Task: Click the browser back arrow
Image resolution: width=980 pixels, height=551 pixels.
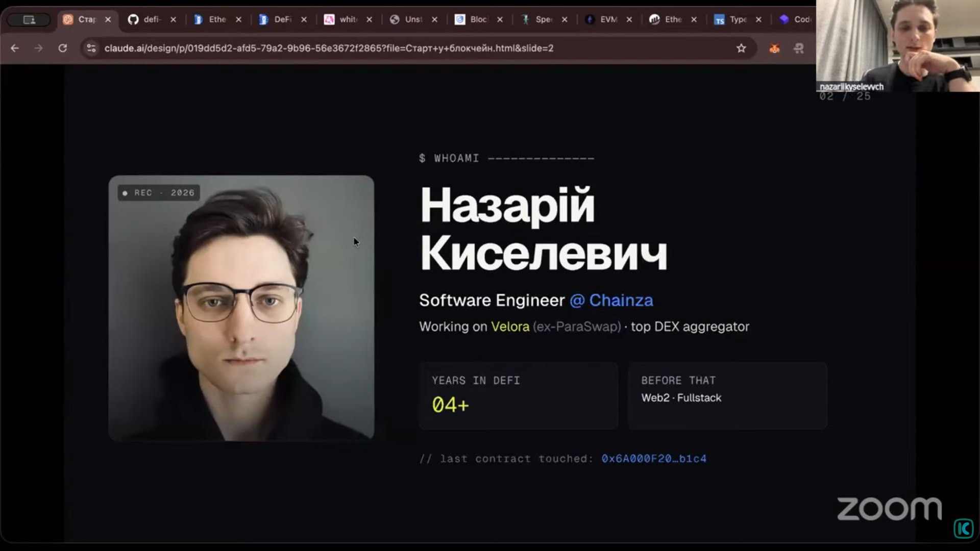Action: pyautogui.click(x=15, y=48)
